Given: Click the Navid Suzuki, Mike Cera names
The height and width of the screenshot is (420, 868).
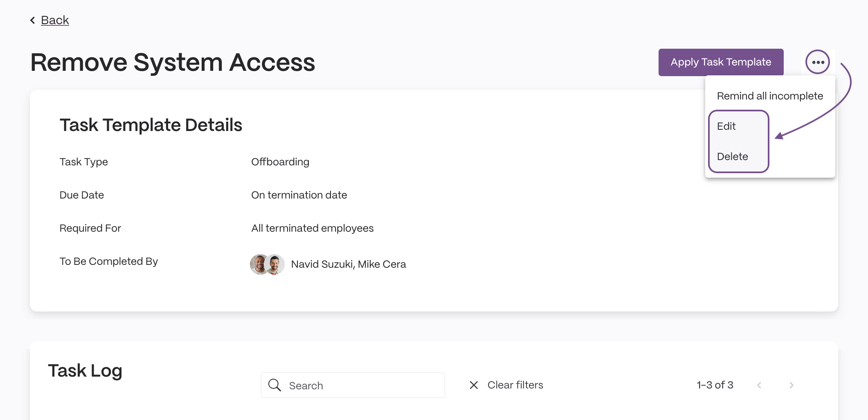Looking at the screenshot, I should 349,264.
